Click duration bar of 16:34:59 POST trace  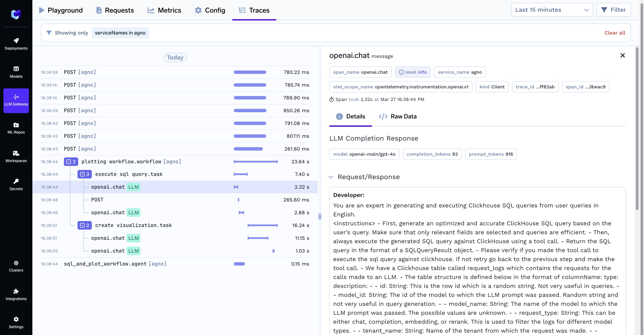click(x=250, y=72)
